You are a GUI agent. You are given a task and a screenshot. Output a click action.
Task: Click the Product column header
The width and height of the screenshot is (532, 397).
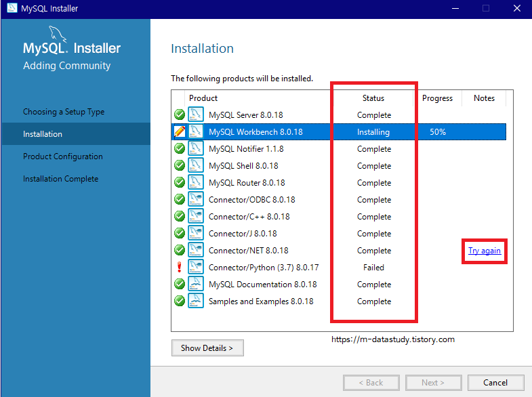coord(203,98)
